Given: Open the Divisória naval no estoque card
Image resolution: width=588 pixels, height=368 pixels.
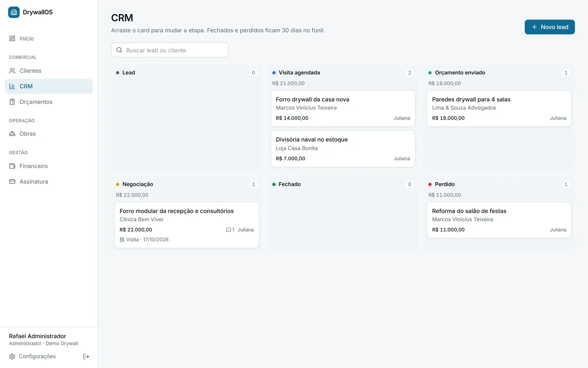Looking at the screenshot, I should tap(343, 149).
